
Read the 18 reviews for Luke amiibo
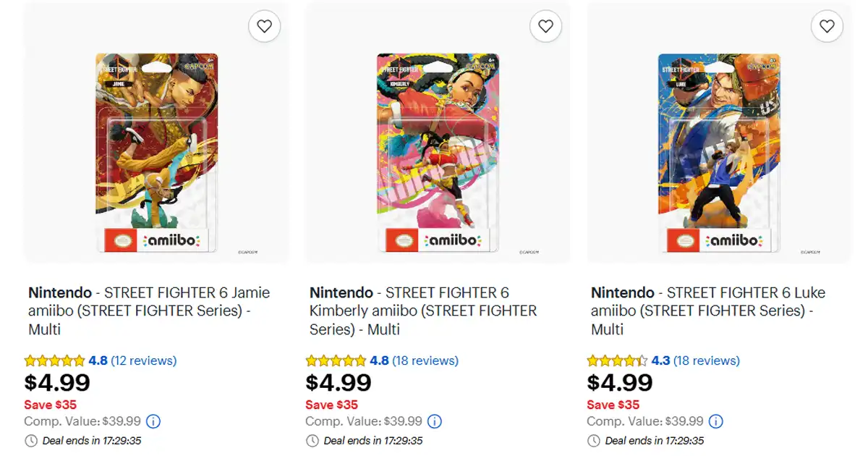[x=707, y=360]
